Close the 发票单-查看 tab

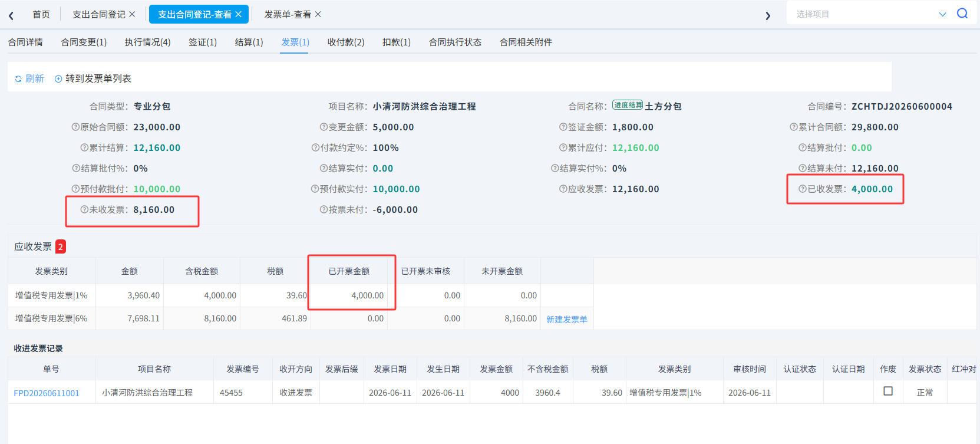(318, 14)
